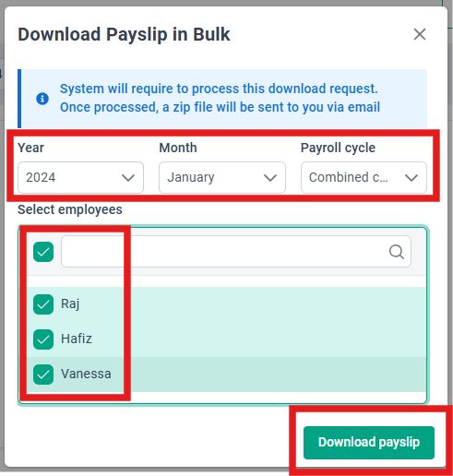The height and width of the screenshot is (476, 453).
Task: Open the Combined payroll cycle dropdown
Action: click(x=364, y=177)
